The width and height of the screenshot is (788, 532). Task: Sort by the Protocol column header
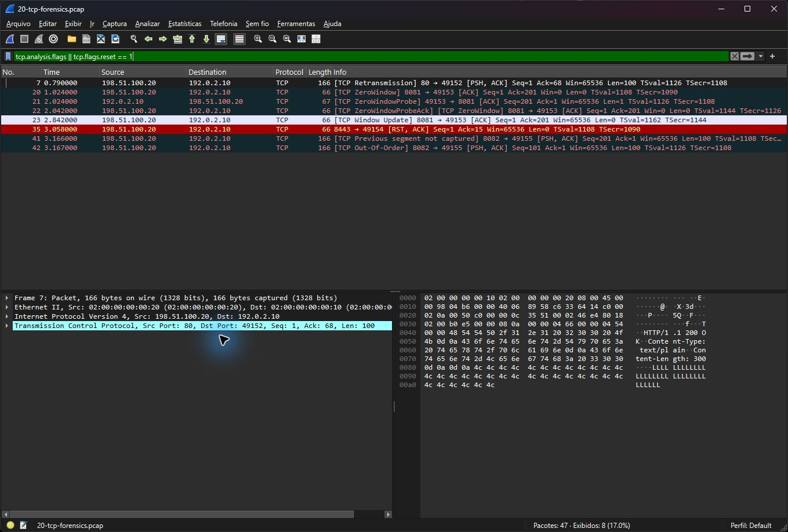pyautogui.click(x=289, y=72)
